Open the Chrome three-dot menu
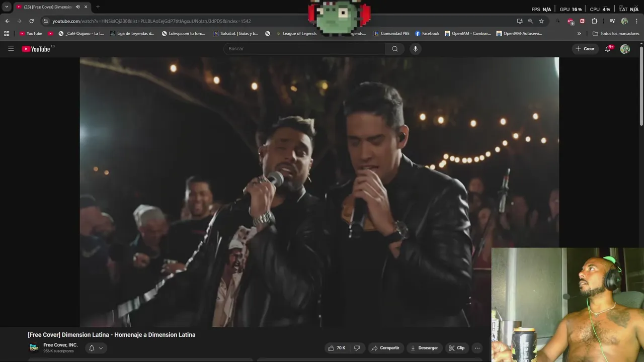 click(x=636, y=21)
